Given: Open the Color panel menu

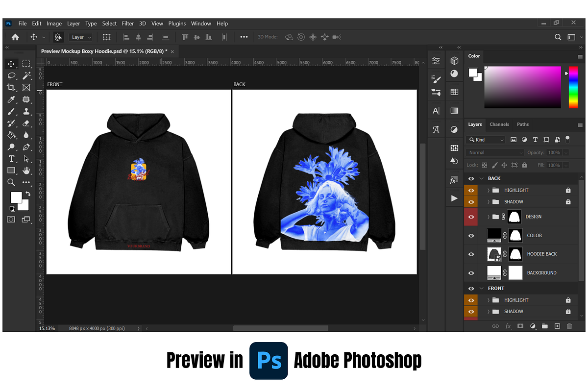Looking at the screenshot, I should (580, 56).
